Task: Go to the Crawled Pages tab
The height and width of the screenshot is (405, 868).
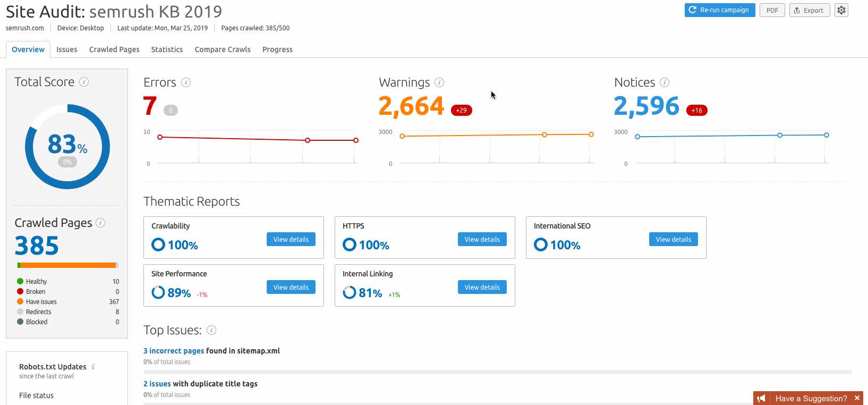Action: click(114, 49)
